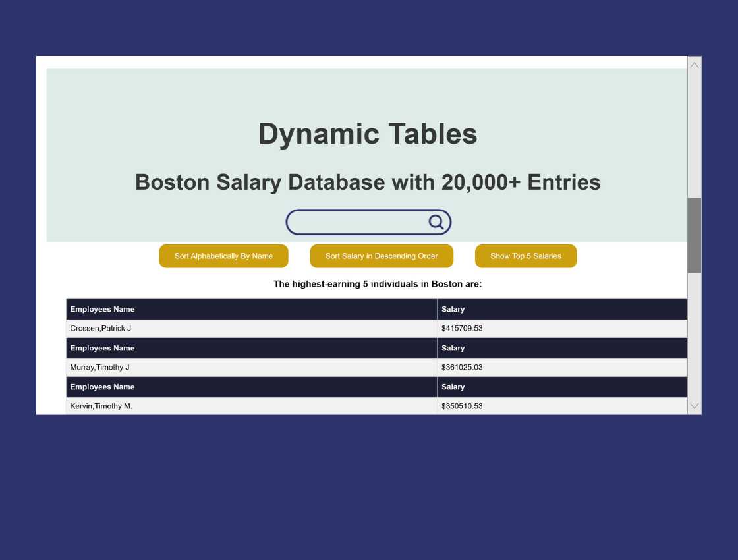
Task: Select the $415709.53 salary cell
Action: coord(462,328)
